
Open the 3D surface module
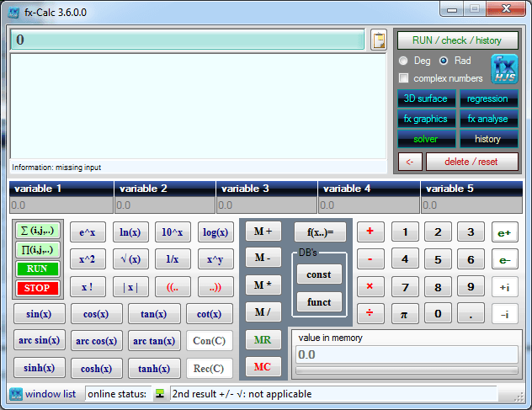coord(426,99)
